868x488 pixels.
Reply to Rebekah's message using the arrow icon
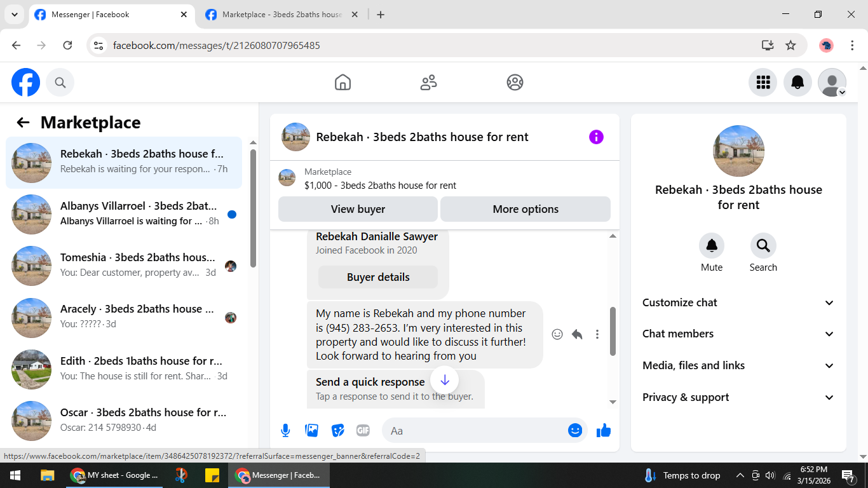click(577, 334)
